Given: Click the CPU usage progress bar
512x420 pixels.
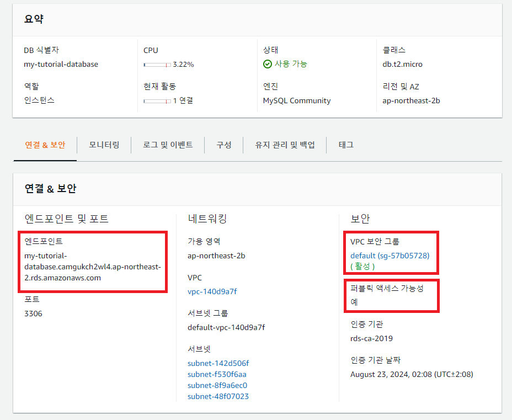Looking at the screenshot, I should (157, 65).
